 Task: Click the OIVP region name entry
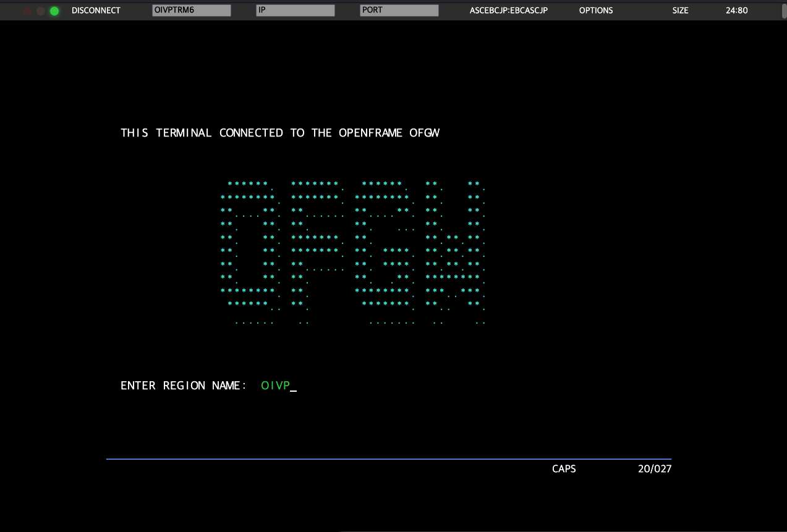(276, 386)
